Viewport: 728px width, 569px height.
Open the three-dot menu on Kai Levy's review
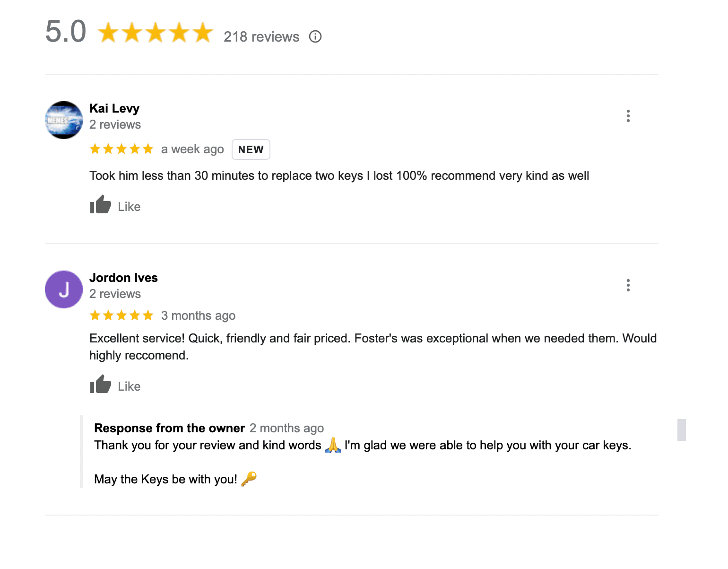coord(628,116)
